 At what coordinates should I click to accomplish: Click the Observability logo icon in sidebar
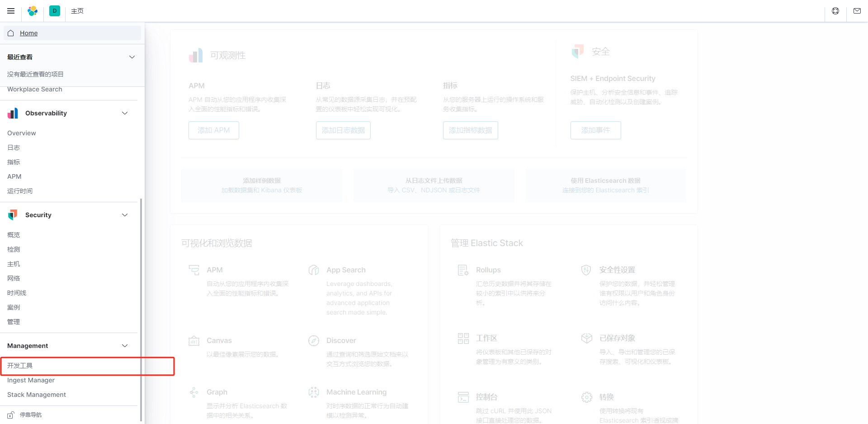point(13,113)
